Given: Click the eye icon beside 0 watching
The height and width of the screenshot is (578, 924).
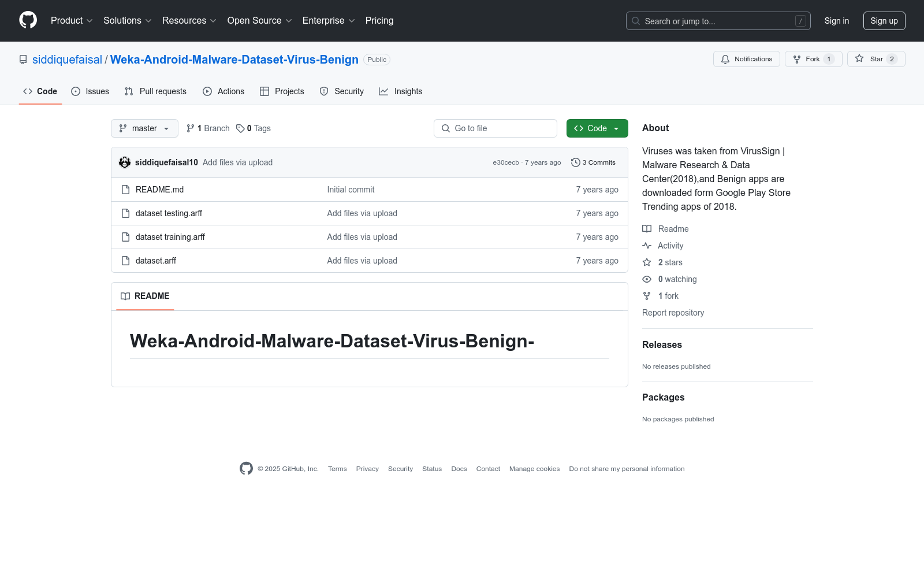Looking at the screenshot, I should coord(647,279).
